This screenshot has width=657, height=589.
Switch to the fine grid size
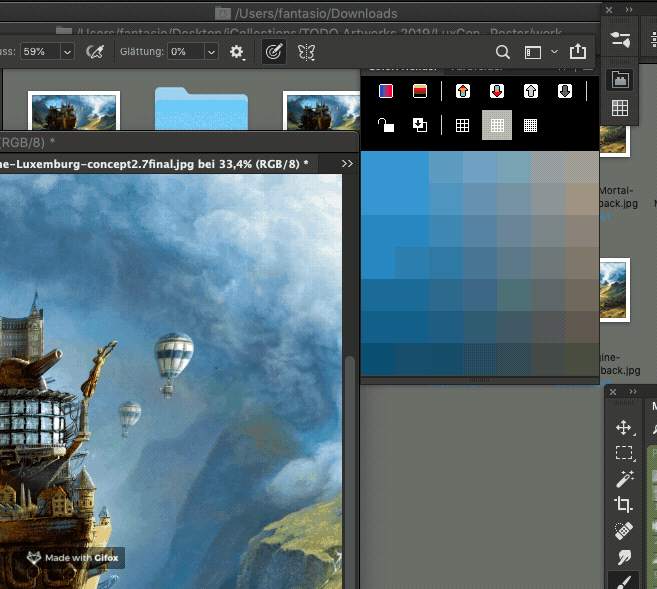530,125
